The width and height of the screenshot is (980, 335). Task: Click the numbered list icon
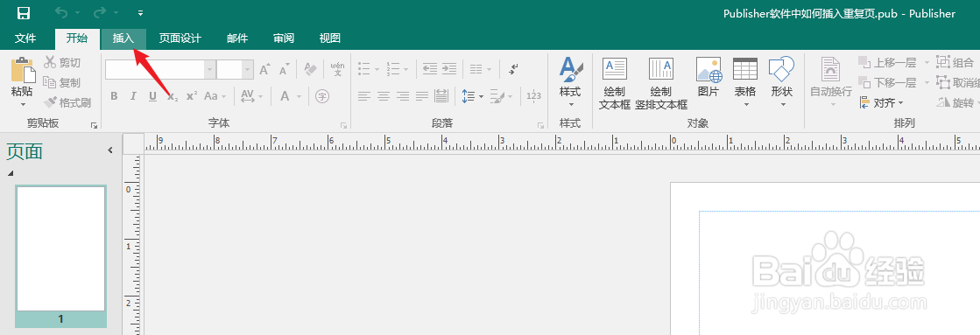[393, 69]
